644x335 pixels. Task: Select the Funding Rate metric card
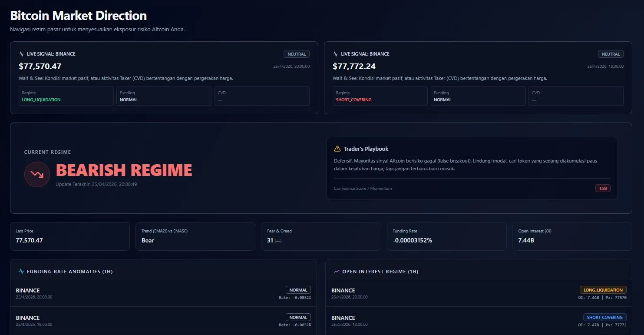click(446, 236)
